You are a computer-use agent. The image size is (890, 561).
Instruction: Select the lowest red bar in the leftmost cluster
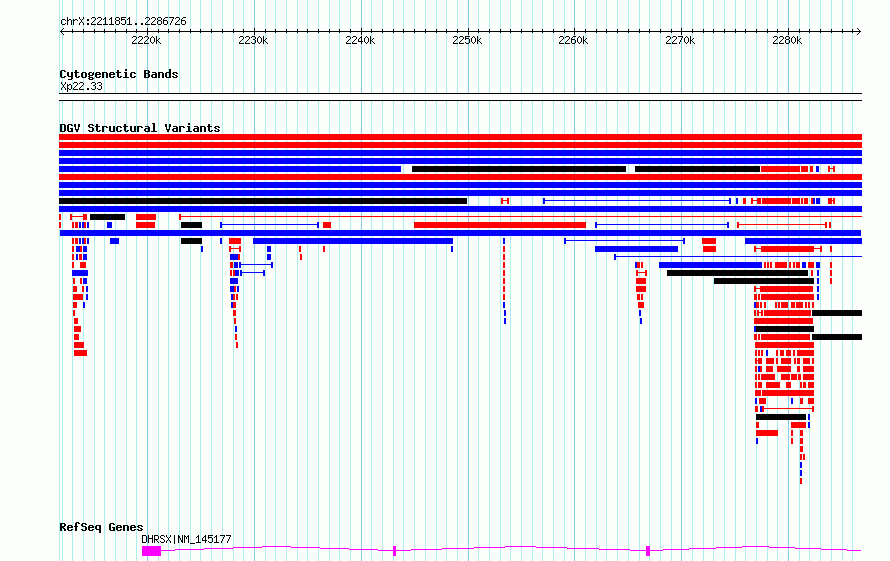[x=81, y=353]
